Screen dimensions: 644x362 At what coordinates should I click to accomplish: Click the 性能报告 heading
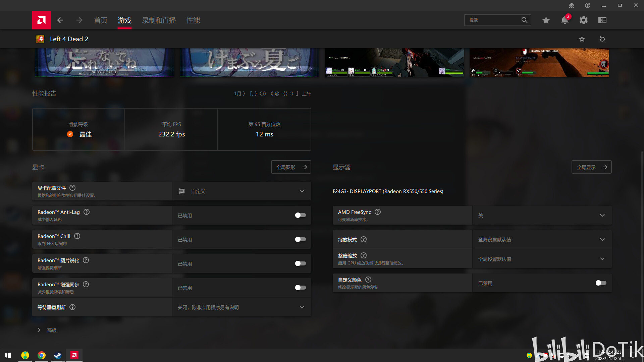[x=44, y=94]
